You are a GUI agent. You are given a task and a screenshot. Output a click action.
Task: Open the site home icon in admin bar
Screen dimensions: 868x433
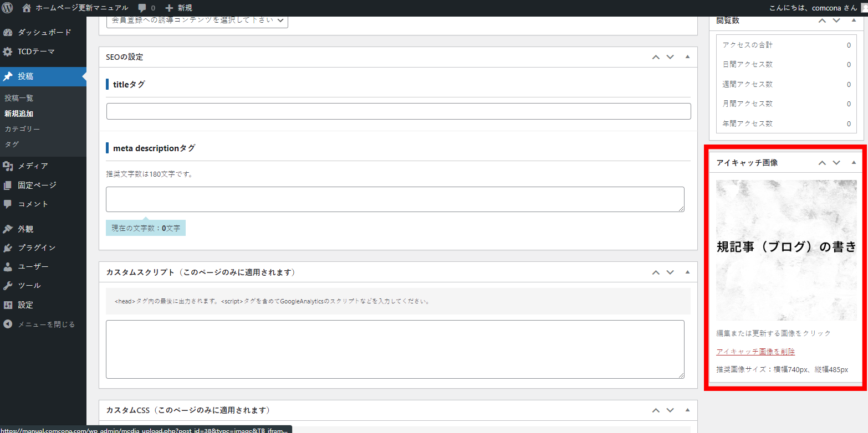(x=27, y=8)
